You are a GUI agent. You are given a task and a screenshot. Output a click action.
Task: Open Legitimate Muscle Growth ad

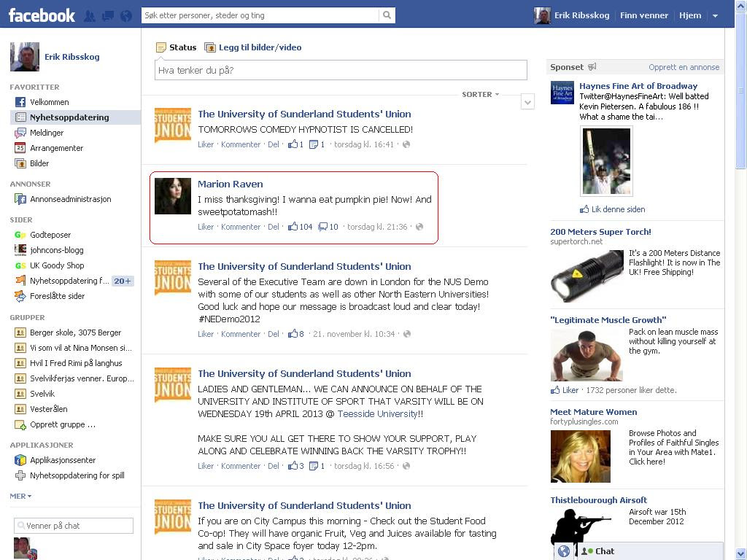click(x=608, y=320)
